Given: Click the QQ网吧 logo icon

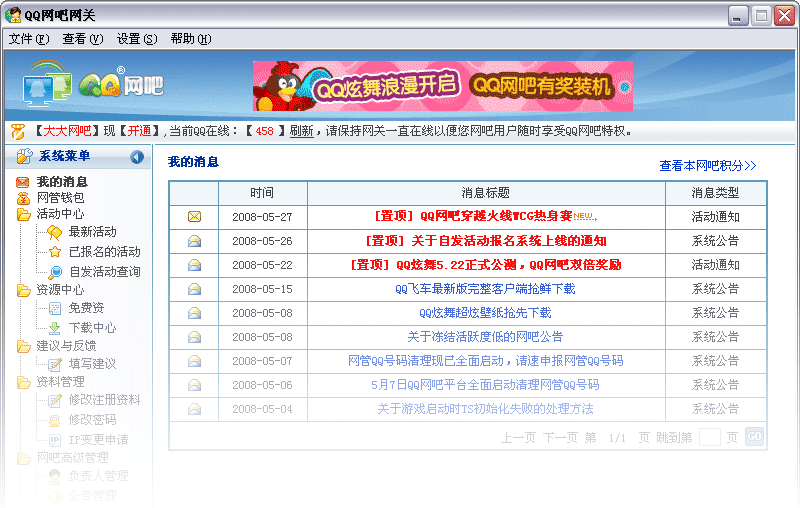Looking at the screenshot, I should coord(93,85).
